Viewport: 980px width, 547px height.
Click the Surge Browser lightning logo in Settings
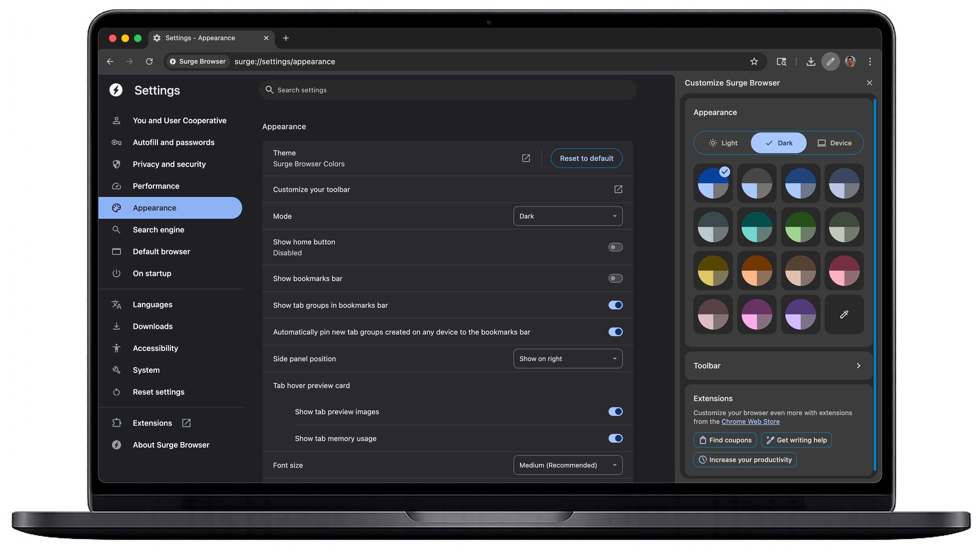point(116,90)
